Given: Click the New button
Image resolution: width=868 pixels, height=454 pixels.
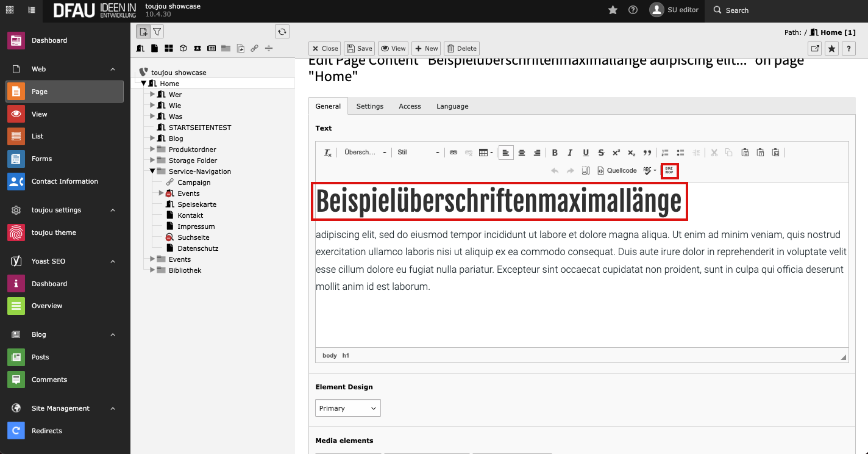Looking at the screenshot, I should (x=426, y=48).
